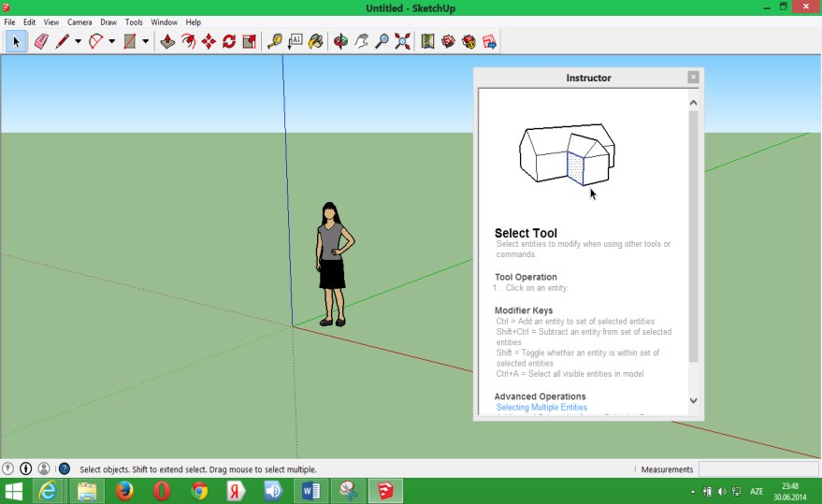Toggle the Instructor help question icon
Image resolution: width=822 pixels, height=504 pixels.
click(65, 468)
